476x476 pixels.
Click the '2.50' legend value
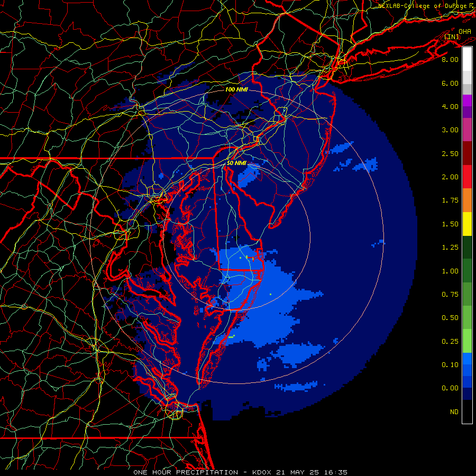tap(450, 153)
